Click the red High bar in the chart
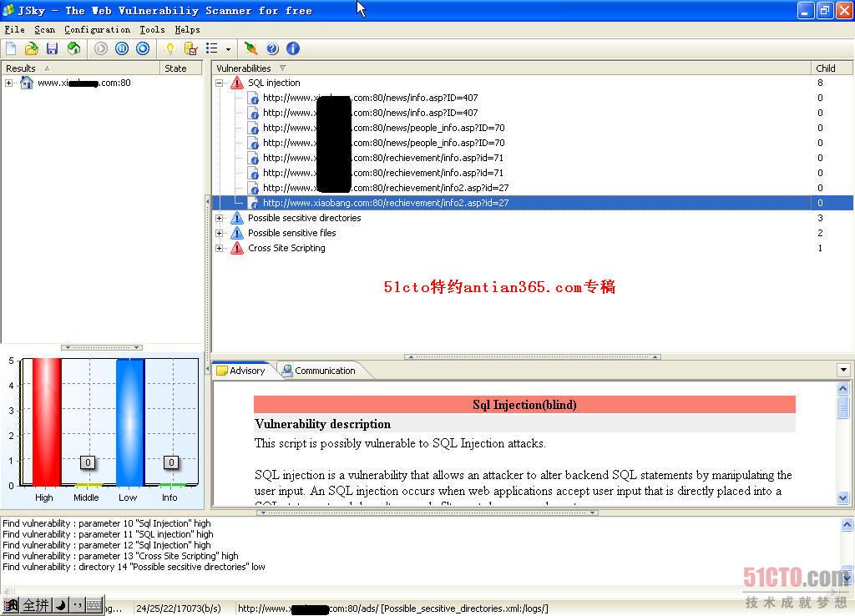 47,422
